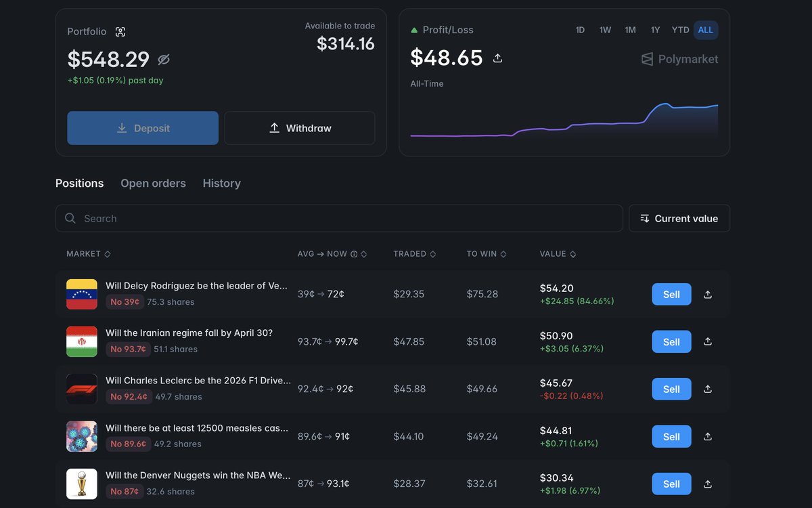Sort by the VALUE column header

(x=558, y=254)
